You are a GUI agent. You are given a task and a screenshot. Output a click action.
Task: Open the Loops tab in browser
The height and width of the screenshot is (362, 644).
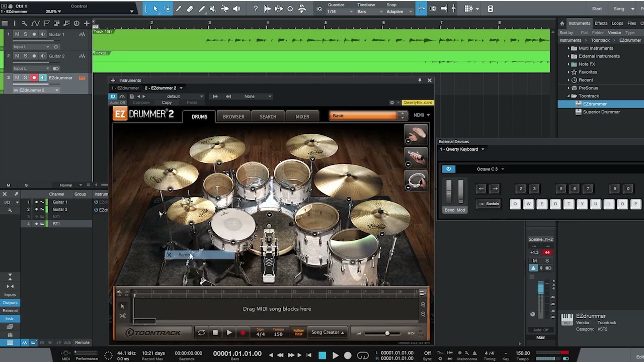[x=617, y=23]
